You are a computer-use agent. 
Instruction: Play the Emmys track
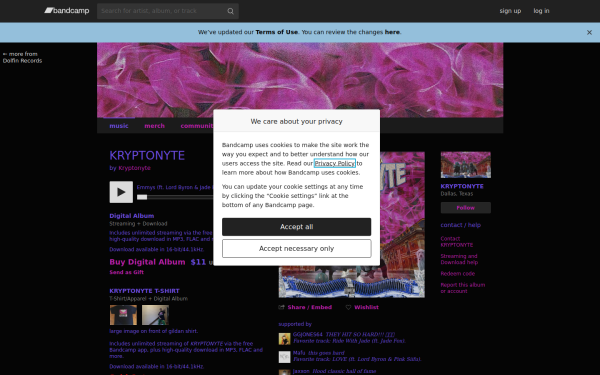pyautogui.click(x=121, y=192)
